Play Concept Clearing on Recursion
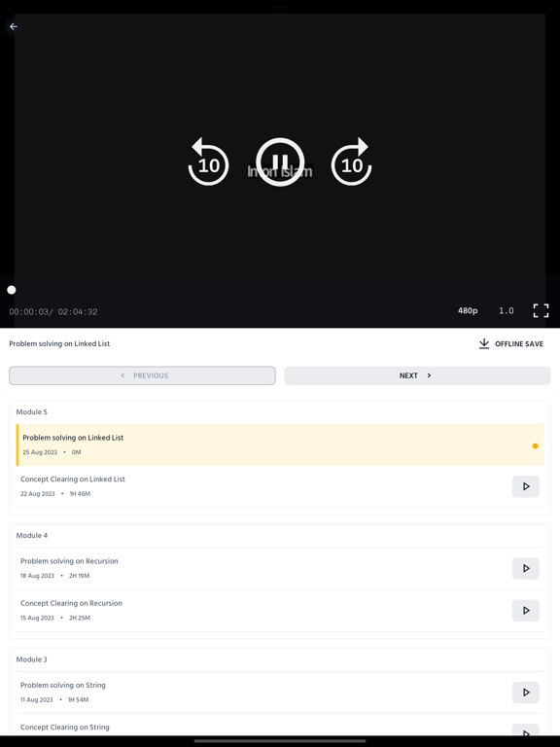Image resolution: width=560 pixels, height=747 pixels. click(526, 610)
